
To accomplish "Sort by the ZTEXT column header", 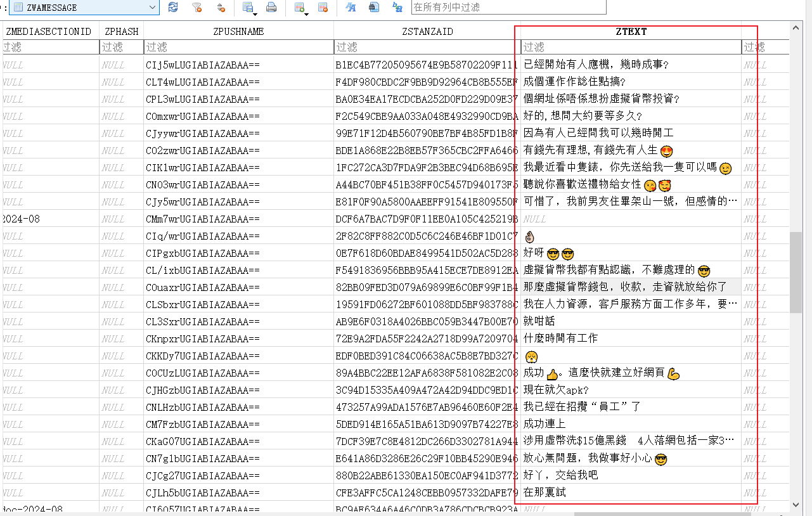I will click(631, 31).
